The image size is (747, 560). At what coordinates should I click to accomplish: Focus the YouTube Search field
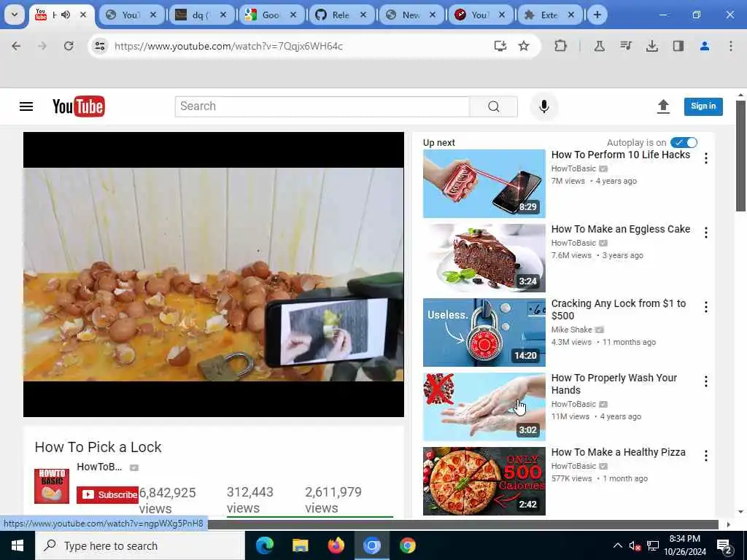322,106
